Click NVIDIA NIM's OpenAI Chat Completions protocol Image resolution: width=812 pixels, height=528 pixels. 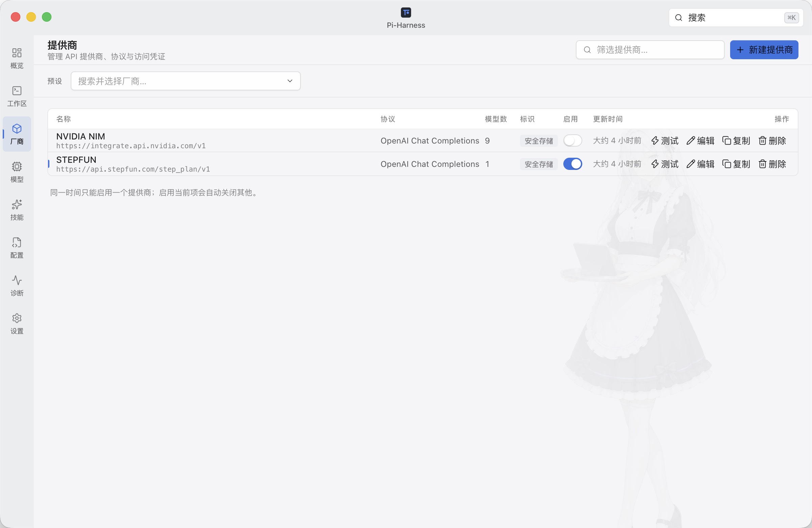point(430,140)
